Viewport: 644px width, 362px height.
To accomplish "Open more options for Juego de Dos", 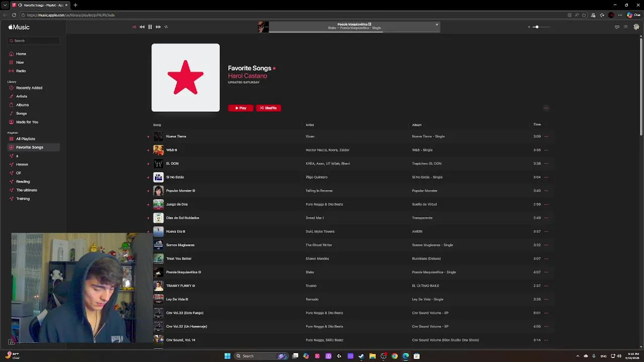I will [546, 204].
